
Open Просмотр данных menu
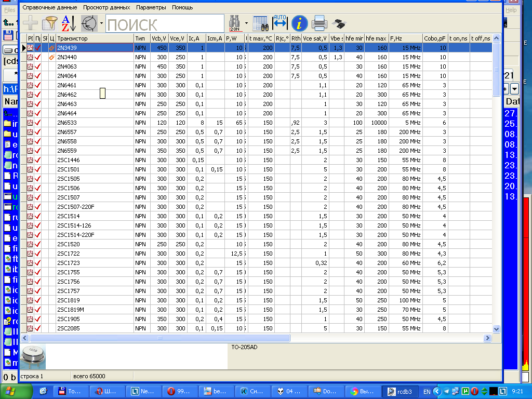click(107, 7)
